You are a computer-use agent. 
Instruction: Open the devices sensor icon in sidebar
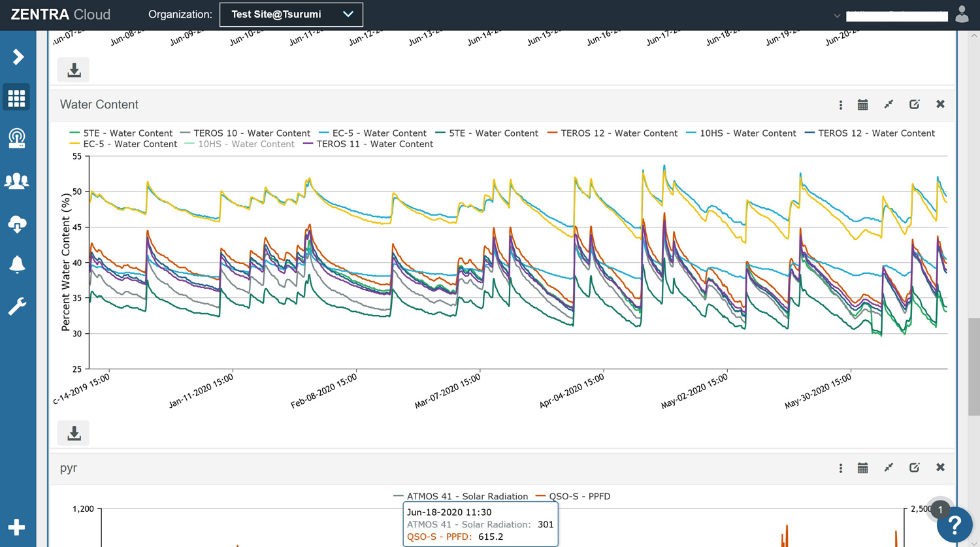[16, 139]
